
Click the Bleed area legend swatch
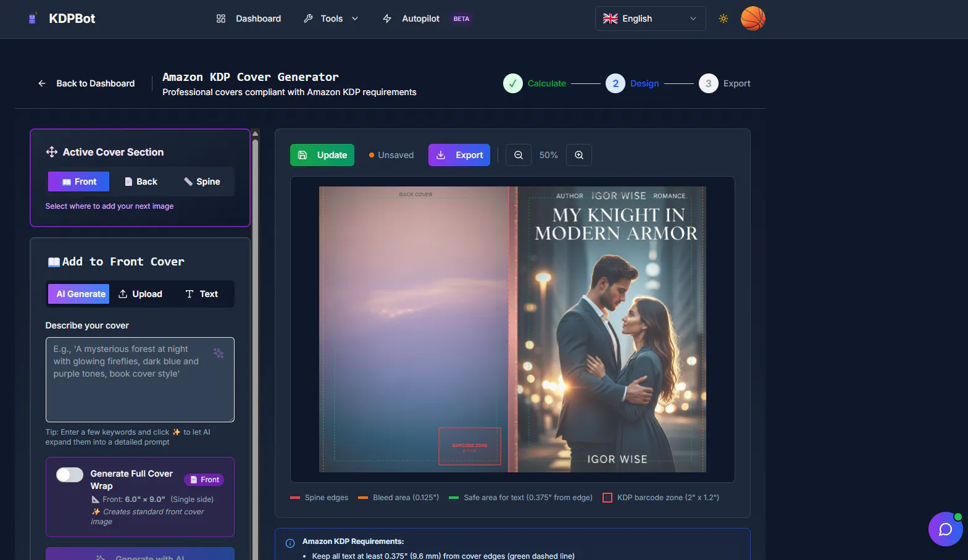363,498
